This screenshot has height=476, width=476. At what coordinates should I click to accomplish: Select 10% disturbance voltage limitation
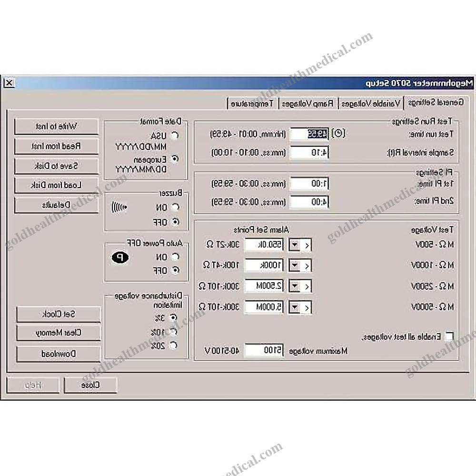pos(173,332)
